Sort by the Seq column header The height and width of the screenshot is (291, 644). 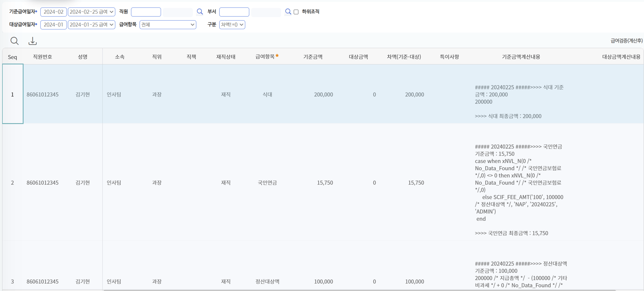[x=12, y=57]
